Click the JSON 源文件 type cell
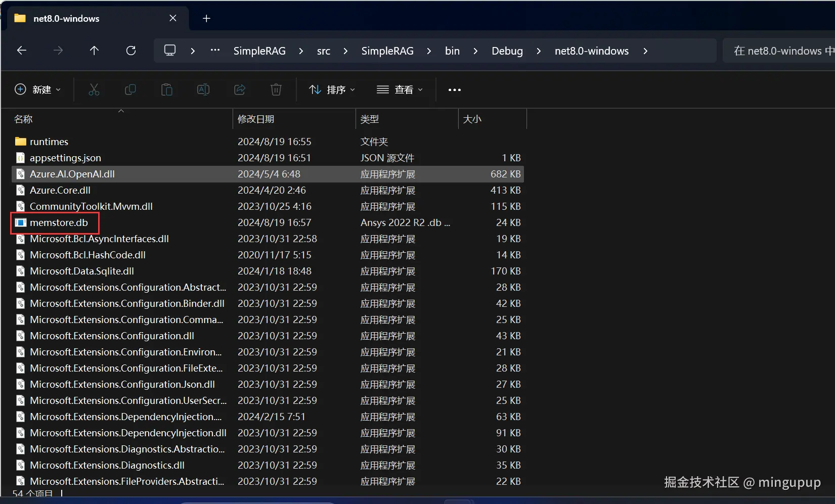Image resolution: width=835 pixels, height=504 pixels. (x=387, y=158)
